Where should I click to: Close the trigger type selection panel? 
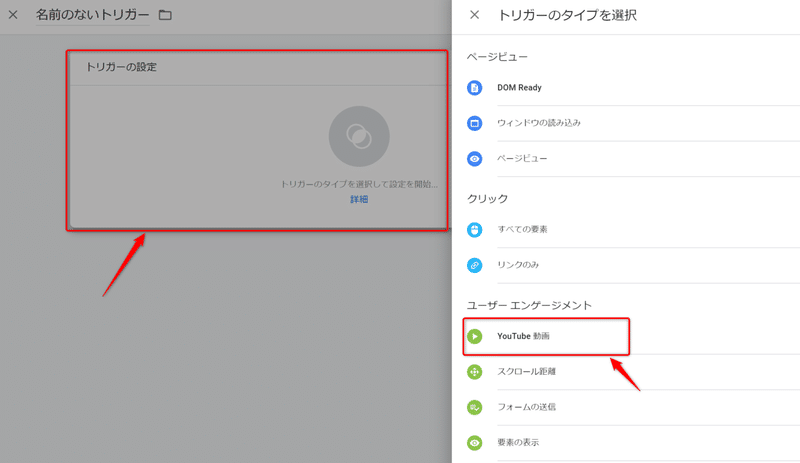click(474, 15)
